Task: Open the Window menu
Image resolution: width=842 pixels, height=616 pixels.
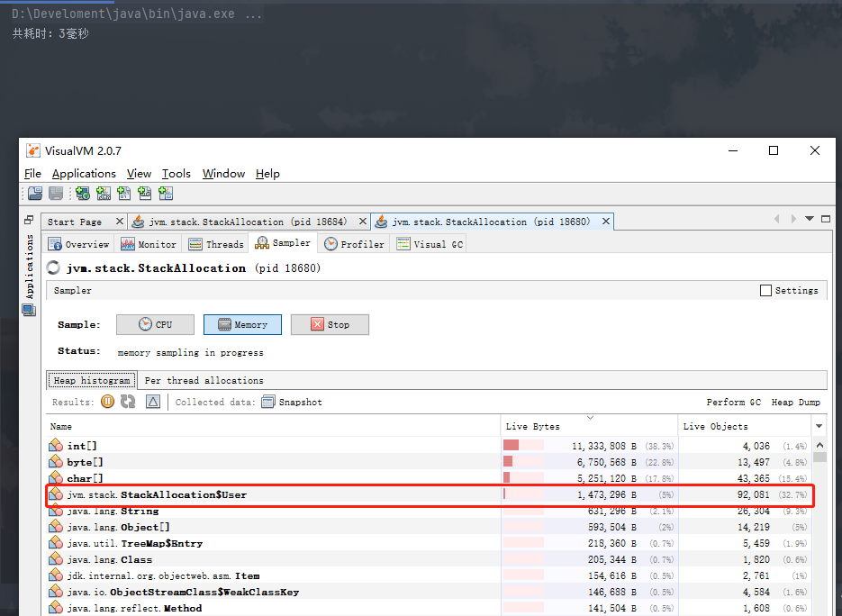Action: pos(223,174)
